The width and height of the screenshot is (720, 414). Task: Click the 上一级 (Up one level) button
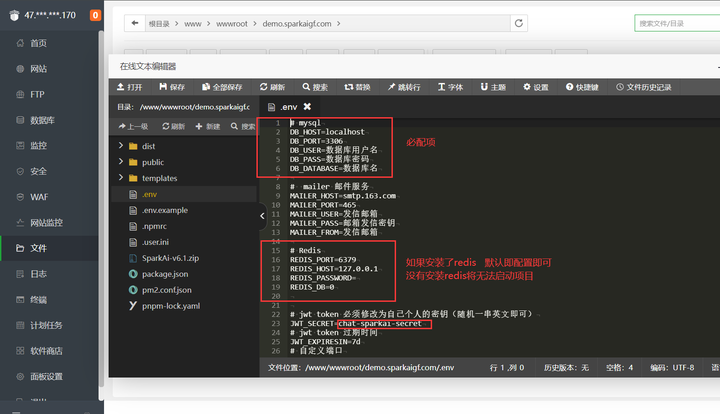point(134,127)
